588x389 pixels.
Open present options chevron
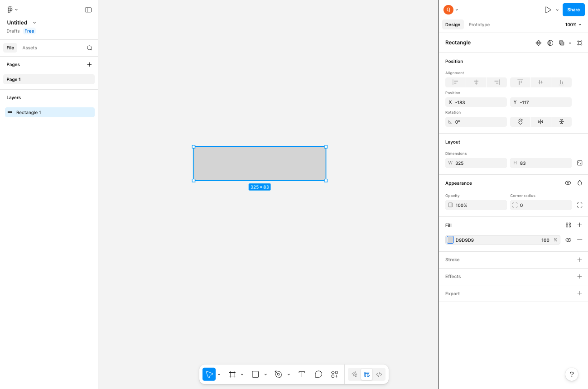click(557, 10)
